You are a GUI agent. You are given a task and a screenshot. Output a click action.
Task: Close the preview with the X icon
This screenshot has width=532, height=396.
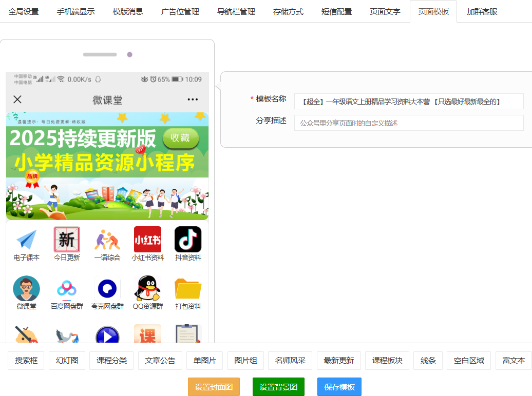pos(17,100)
